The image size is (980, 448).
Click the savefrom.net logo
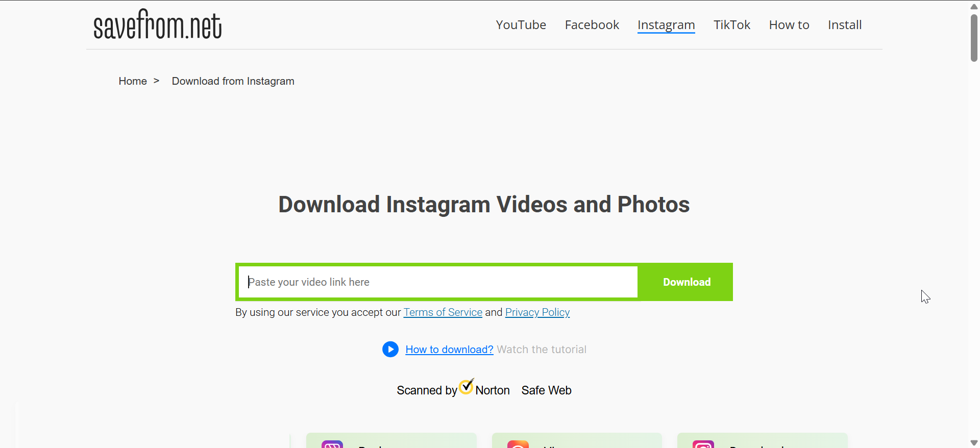coord(158,24)
